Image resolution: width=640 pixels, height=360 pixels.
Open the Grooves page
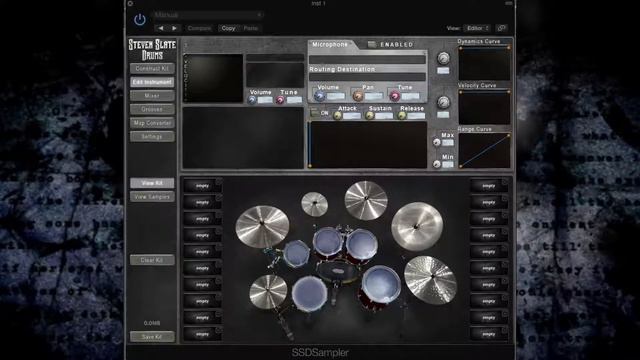152,109
